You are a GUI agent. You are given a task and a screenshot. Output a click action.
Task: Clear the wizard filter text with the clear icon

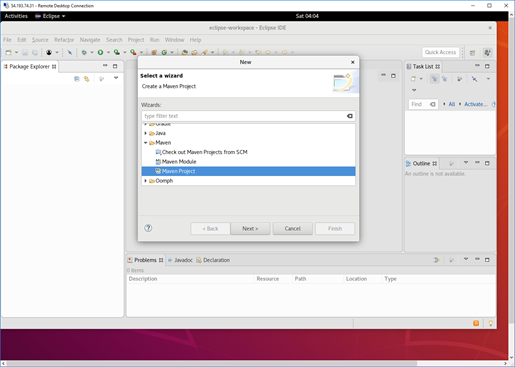pos(350,116)
